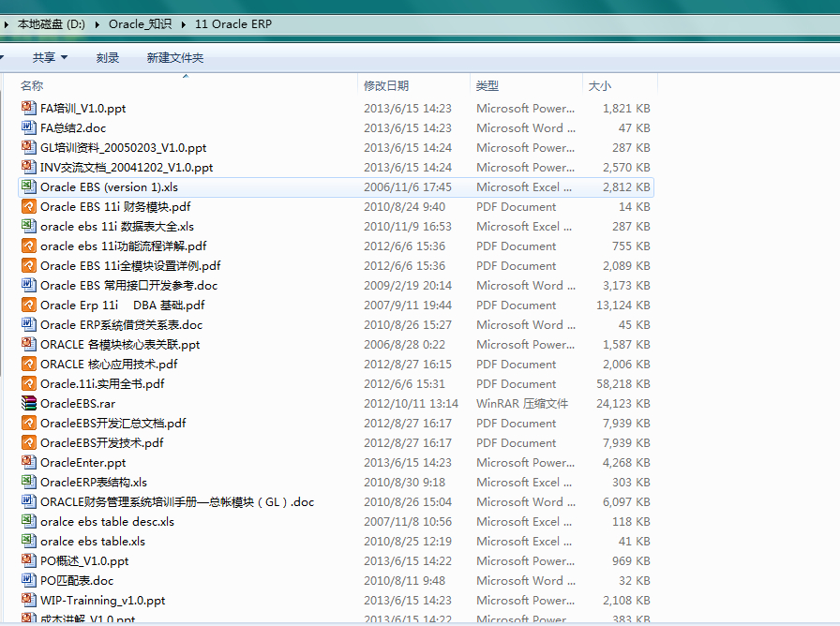The image size is (840, 626).
Task: Select file name OracleERP表结构.xls
Action: click(94, 482)
